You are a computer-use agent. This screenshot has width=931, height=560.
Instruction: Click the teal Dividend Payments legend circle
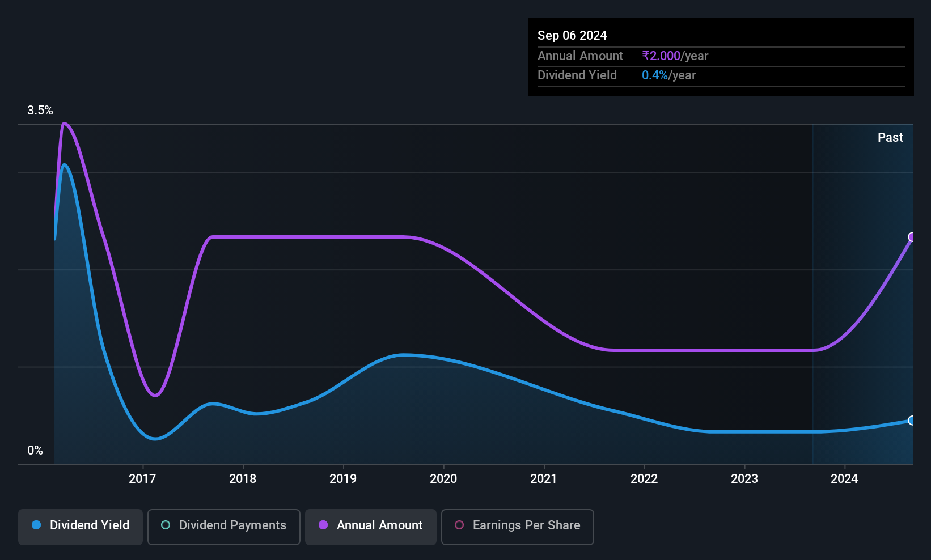pos(166,525)
